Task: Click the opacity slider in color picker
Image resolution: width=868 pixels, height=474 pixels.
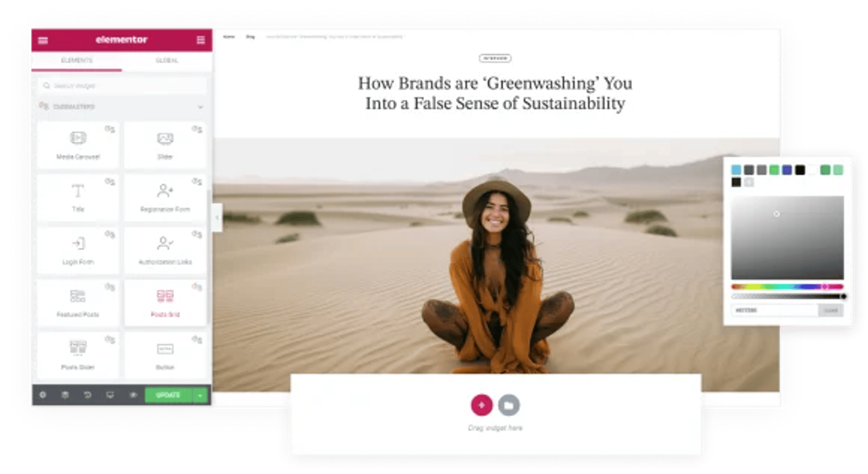Action: [x=787, y=296]
